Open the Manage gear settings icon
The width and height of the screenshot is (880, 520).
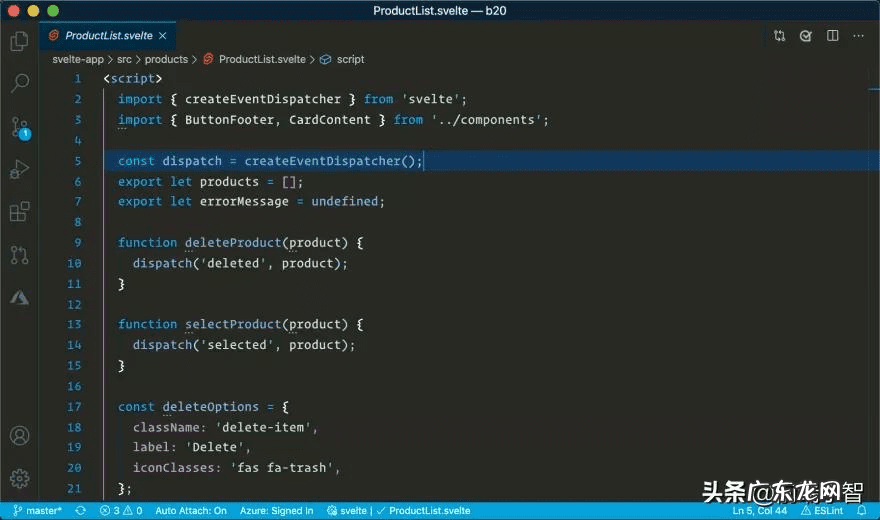click(x=19, y=478)
